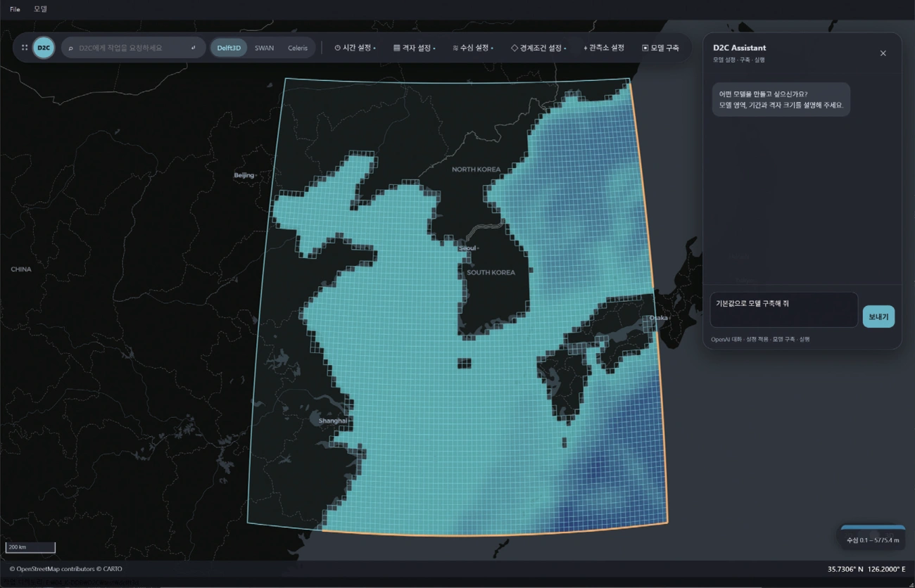The width and height of the screenshot is (915, 588).
Task: Open 관측소 설정 from the toolbar
Action: pos(604,48)
